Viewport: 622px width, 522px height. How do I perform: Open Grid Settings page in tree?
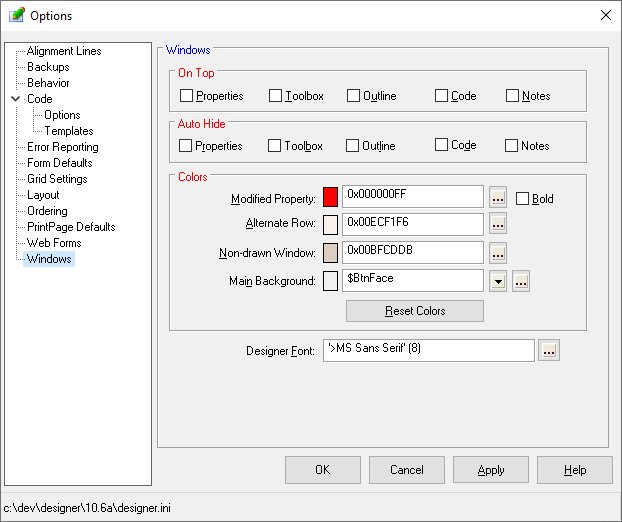point(57,179)
